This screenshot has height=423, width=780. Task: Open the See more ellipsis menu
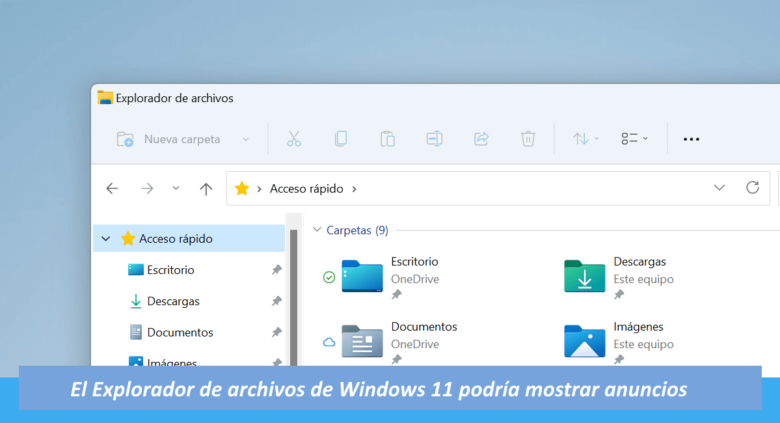pos(691,139)
